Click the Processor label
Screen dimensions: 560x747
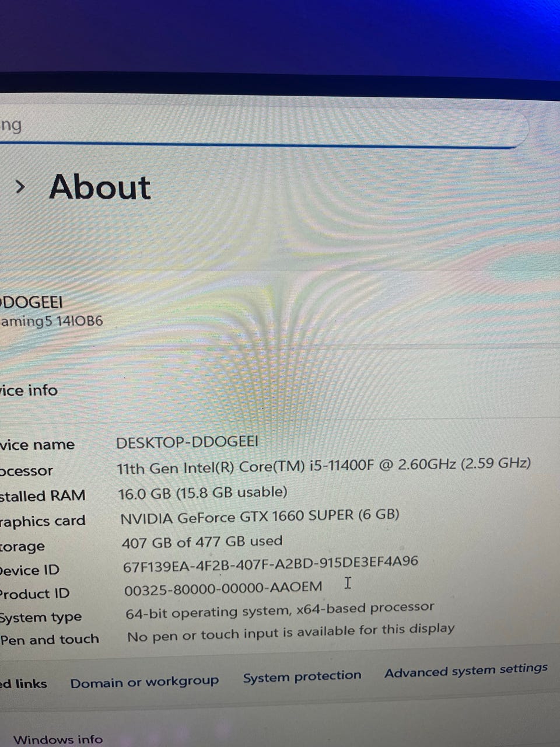[x=26, y=471]
